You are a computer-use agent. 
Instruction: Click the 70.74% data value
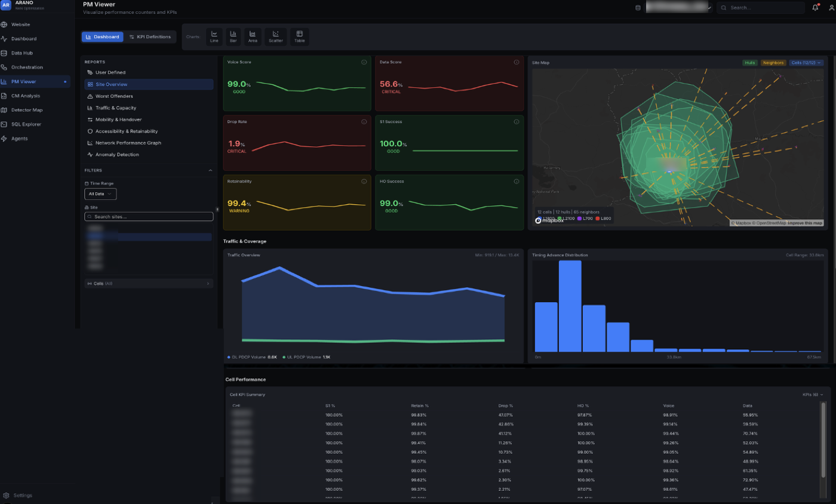tap(751, 434)
